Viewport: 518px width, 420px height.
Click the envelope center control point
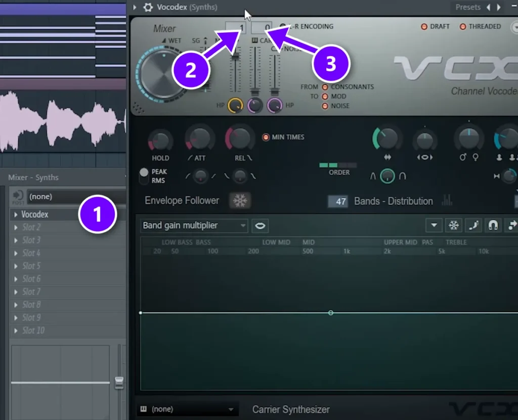pyautogui.click(x=331, y=313)
